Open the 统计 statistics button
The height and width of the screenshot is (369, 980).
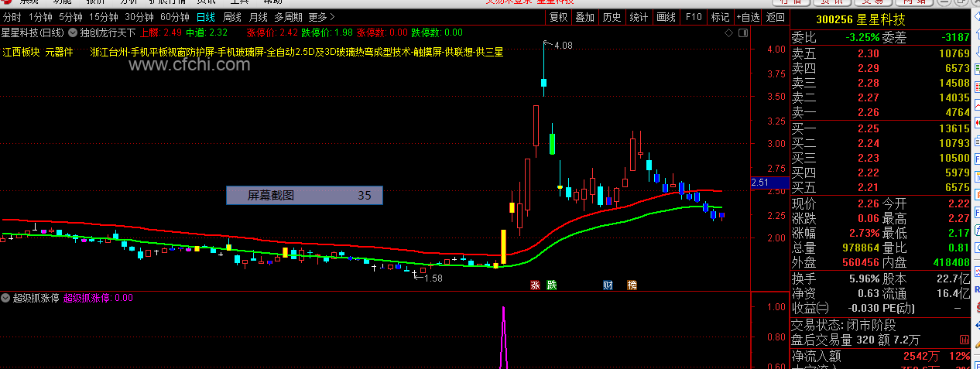[x=639, y=17]
